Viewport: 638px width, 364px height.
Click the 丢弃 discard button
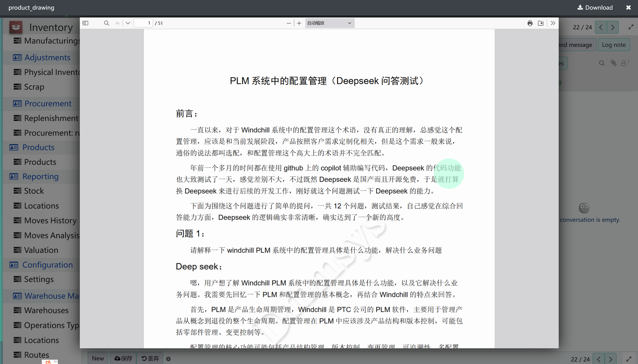(x=150, y=358)
